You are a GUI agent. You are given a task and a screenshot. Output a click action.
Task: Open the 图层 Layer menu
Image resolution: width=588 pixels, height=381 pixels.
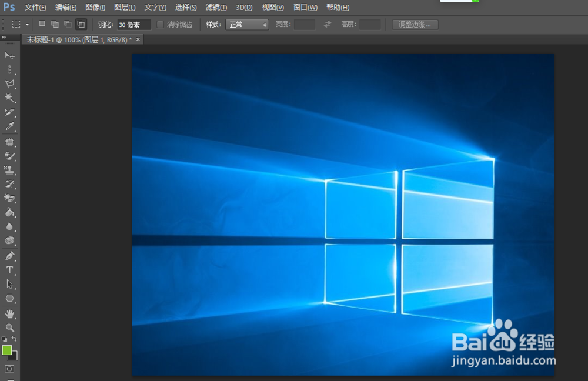(x=125, y=7)
